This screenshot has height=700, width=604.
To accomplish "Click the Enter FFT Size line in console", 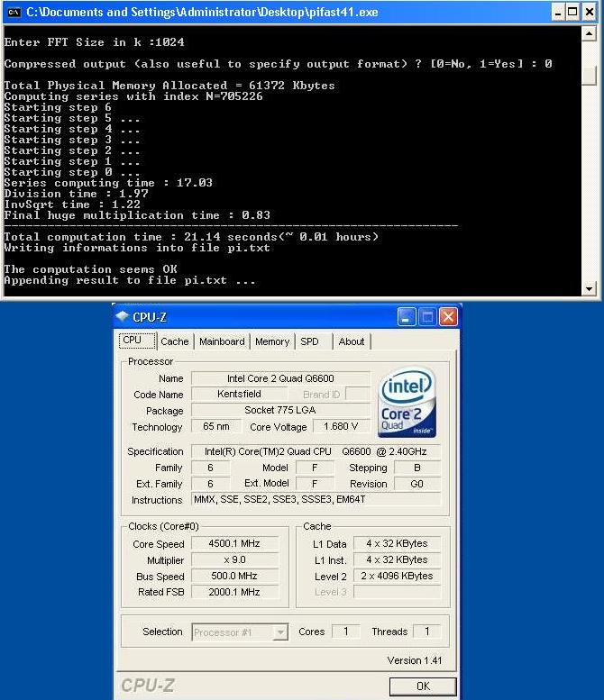I will point(95,42).
